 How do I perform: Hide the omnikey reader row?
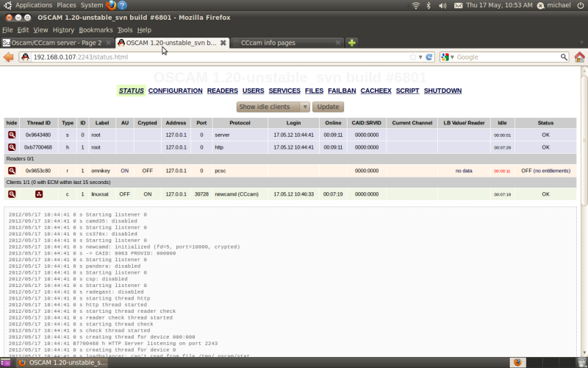point(12,171)
